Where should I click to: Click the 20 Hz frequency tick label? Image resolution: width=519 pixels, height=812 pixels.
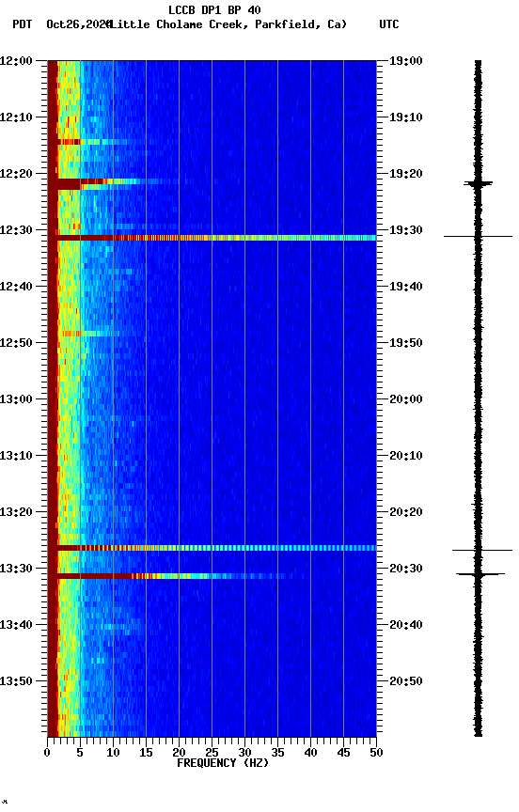pos(179,753)
